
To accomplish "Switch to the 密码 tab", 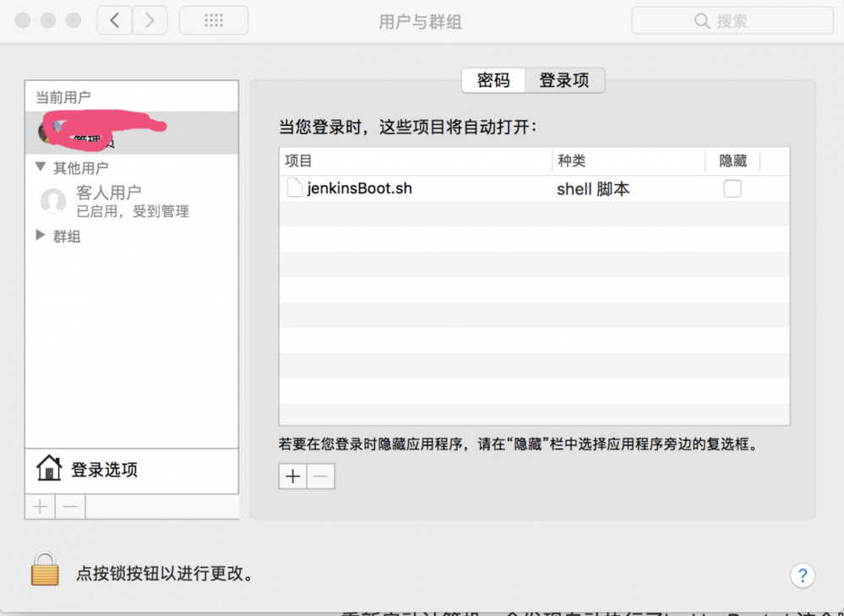I will [493, 80].
